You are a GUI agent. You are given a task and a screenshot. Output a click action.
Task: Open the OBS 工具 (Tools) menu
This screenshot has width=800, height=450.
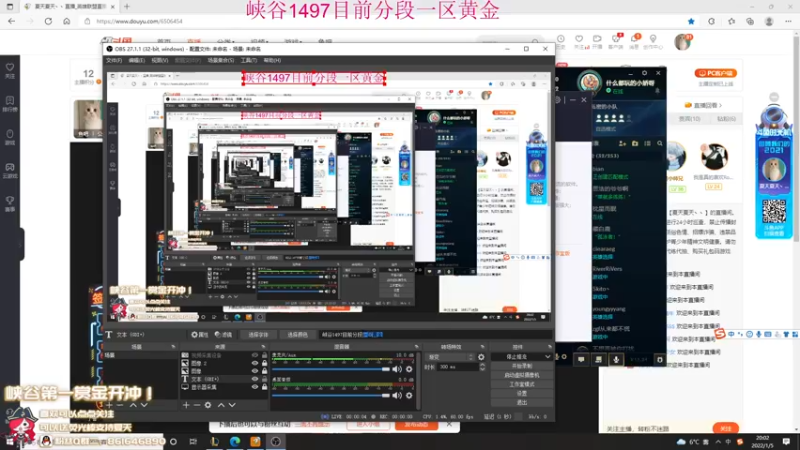(x=249, y=60)
